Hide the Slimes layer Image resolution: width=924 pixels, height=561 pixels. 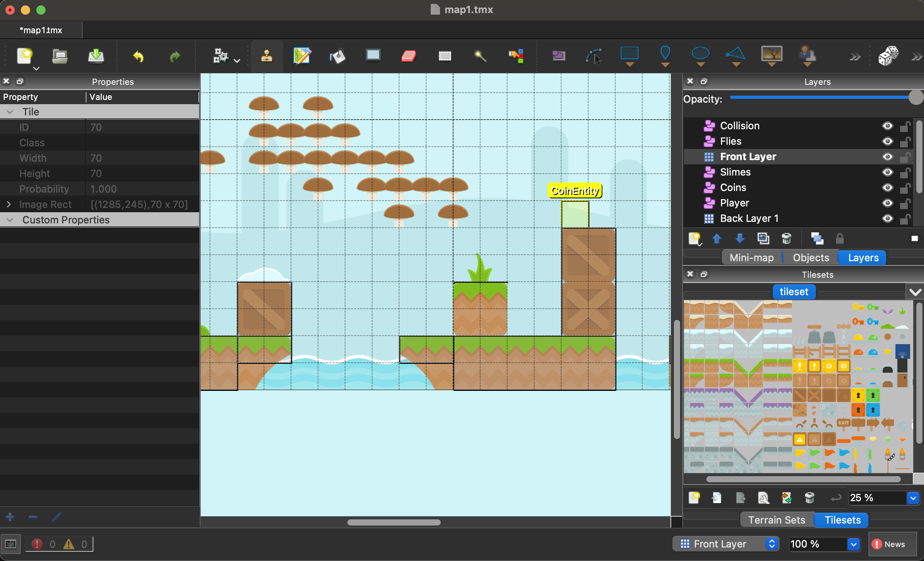pos(888,172)
